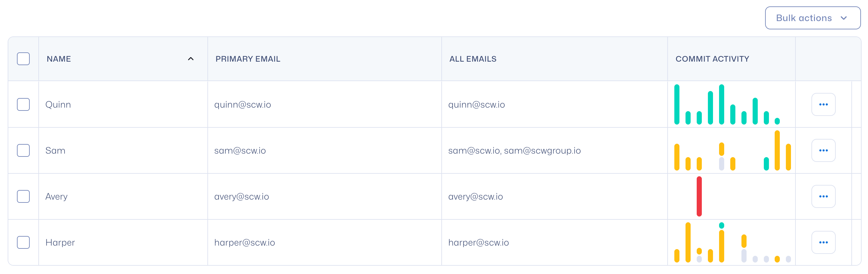Image resolution: width=868 pixels, height=274 pixels.
Task: Click Avery's red commit activity bar
Action: (699, 196)
